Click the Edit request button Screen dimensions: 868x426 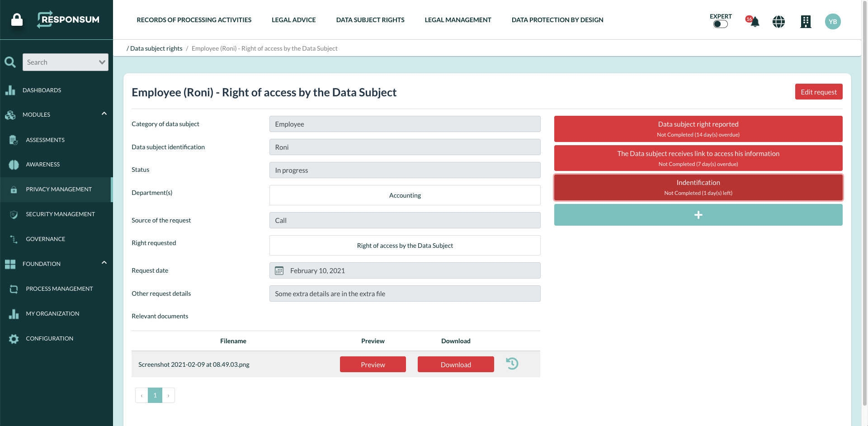818,92
